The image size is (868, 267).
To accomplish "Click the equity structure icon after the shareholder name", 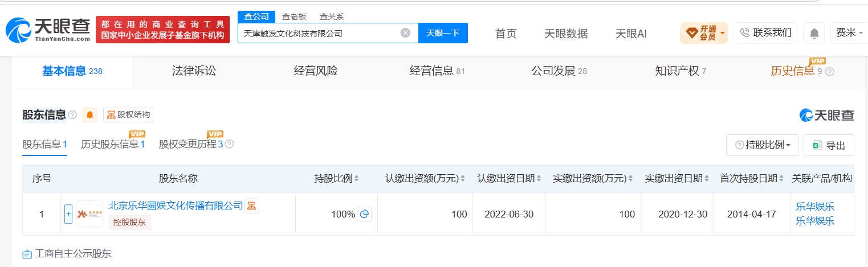I will point(251,206).
